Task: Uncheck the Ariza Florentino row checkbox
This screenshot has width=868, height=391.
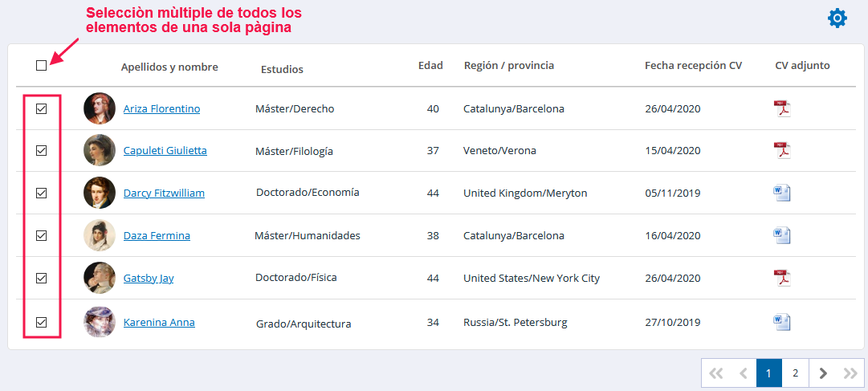Action: 41,108
